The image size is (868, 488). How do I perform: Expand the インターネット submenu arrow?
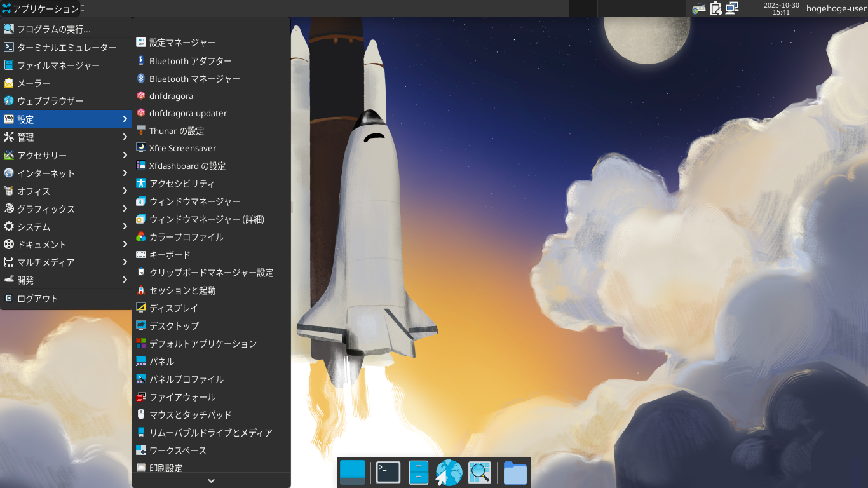125,173
